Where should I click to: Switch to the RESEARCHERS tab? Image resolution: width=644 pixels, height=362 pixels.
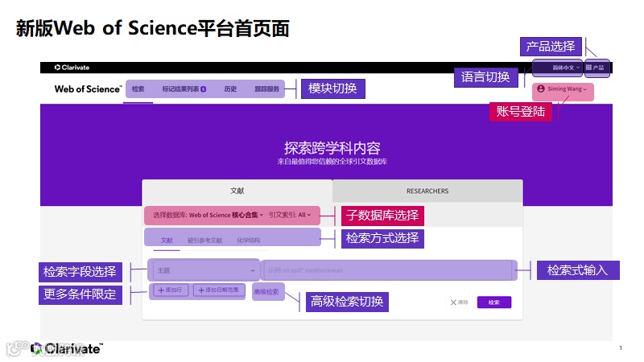[427, 191]
